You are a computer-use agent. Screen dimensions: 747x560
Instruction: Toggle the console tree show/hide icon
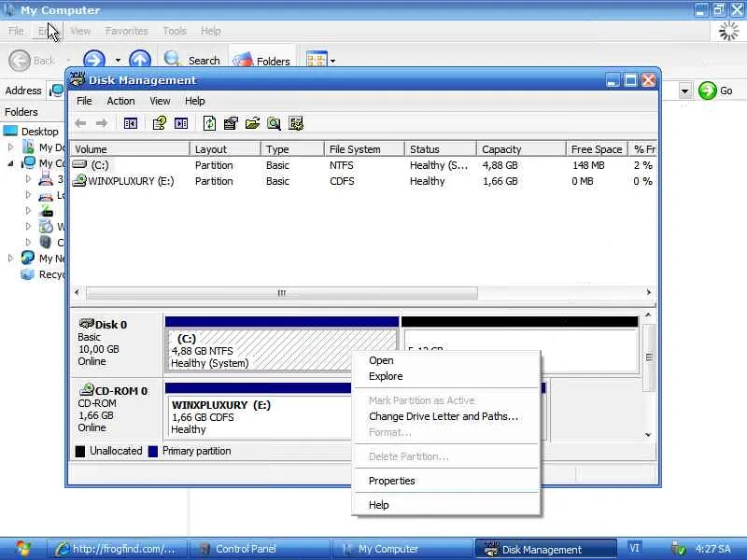(131, 123)
